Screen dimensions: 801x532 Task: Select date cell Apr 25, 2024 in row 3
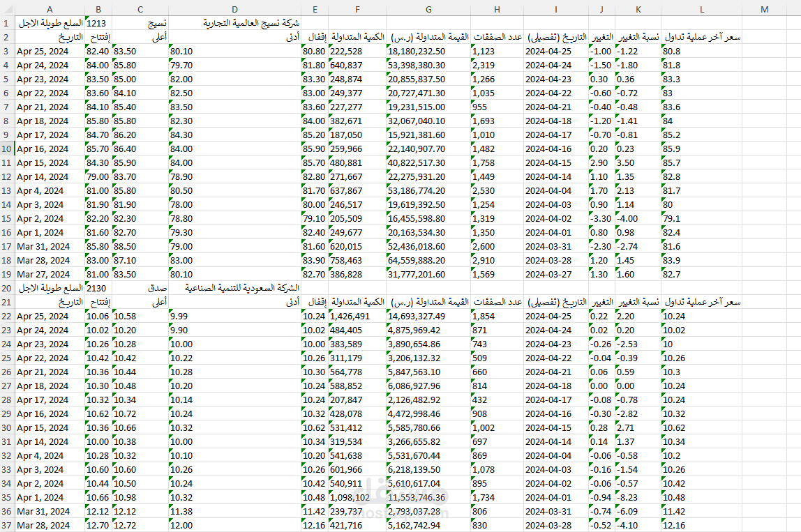pyautogui.click(x=50, y=52)
